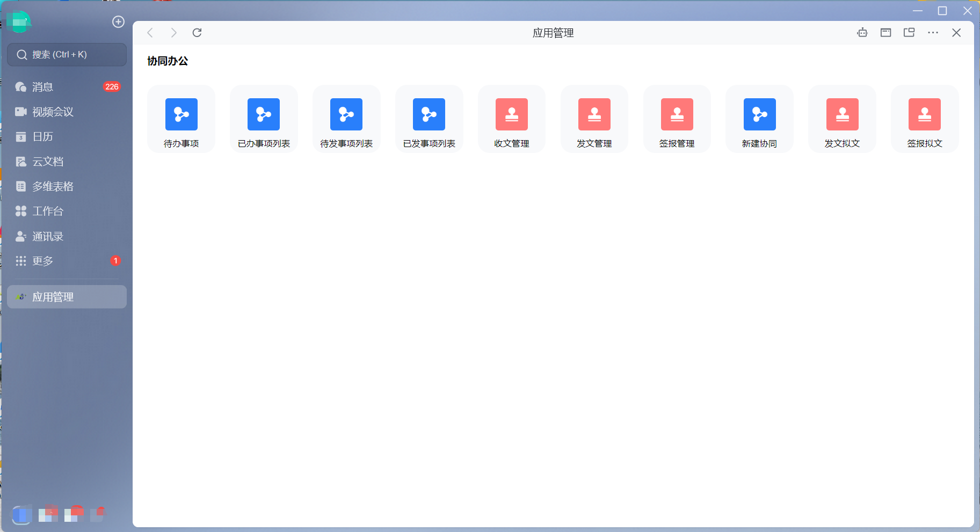Open the 签报管理 app
This screenshot has height=532, width=980.
677,119
